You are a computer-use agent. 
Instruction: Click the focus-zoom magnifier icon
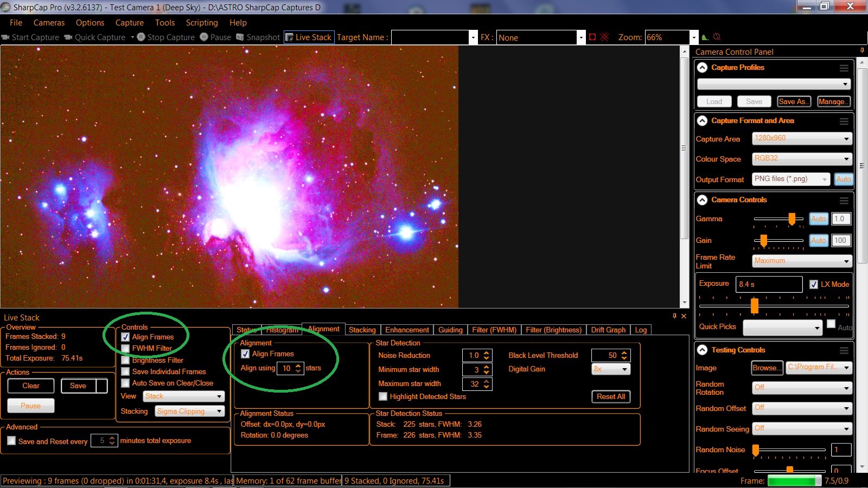point(717,37)
